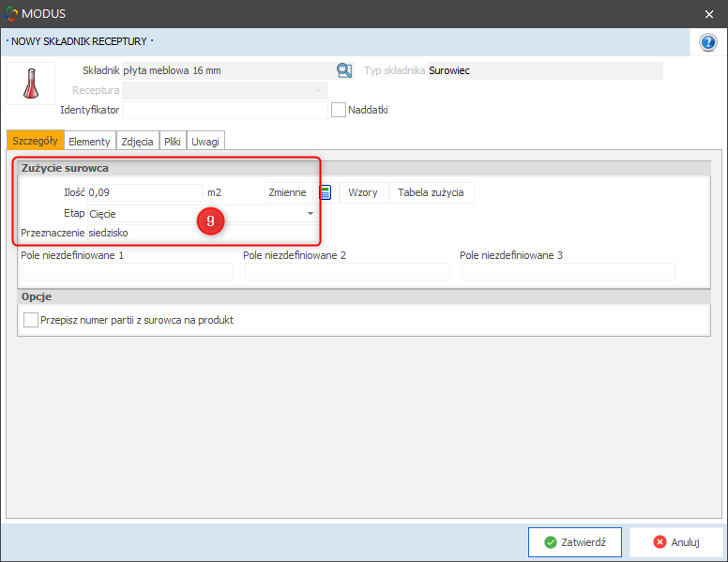Open Tabela zużycia button
Viewport: 728px width, 562px height.
[431, 192]
